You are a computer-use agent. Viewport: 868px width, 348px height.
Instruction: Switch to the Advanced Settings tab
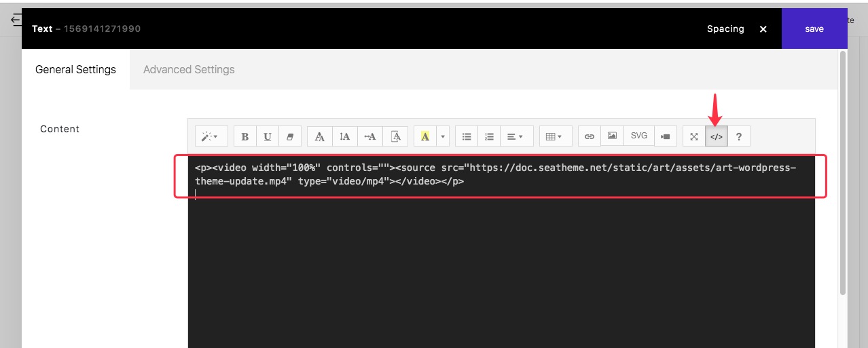189,69
